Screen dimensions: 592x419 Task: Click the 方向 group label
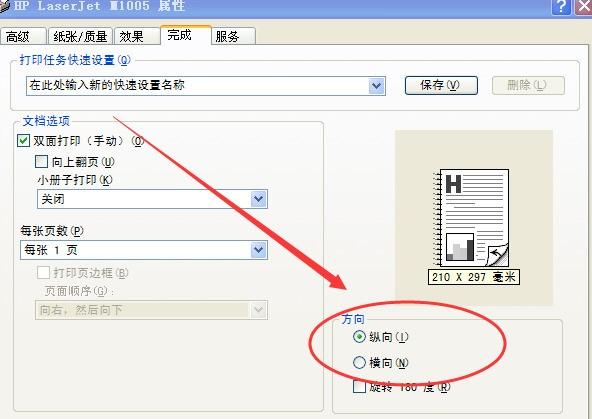(353, 319)
